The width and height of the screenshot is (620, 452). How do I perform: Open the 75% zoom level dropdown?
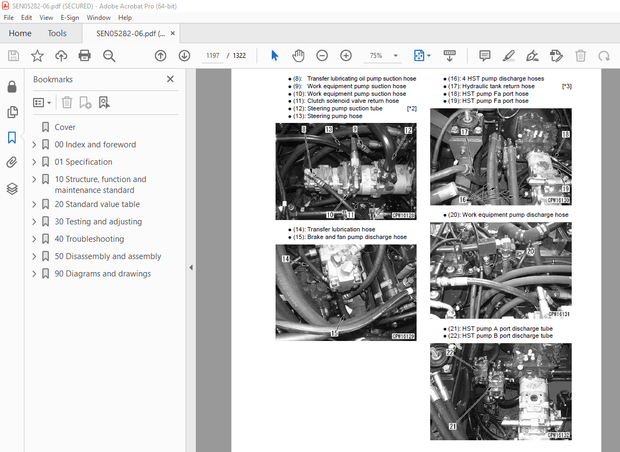383,56
